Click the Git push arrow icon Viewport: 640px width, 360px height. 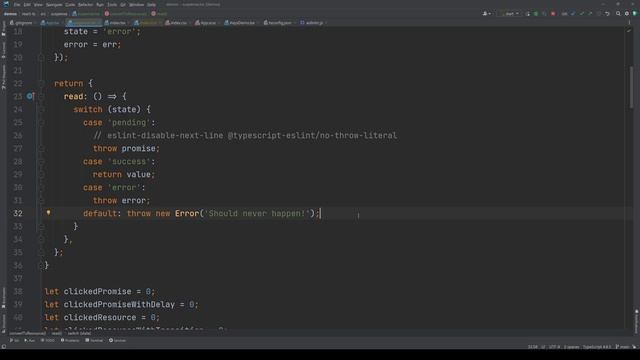click(x=590, y=13)
